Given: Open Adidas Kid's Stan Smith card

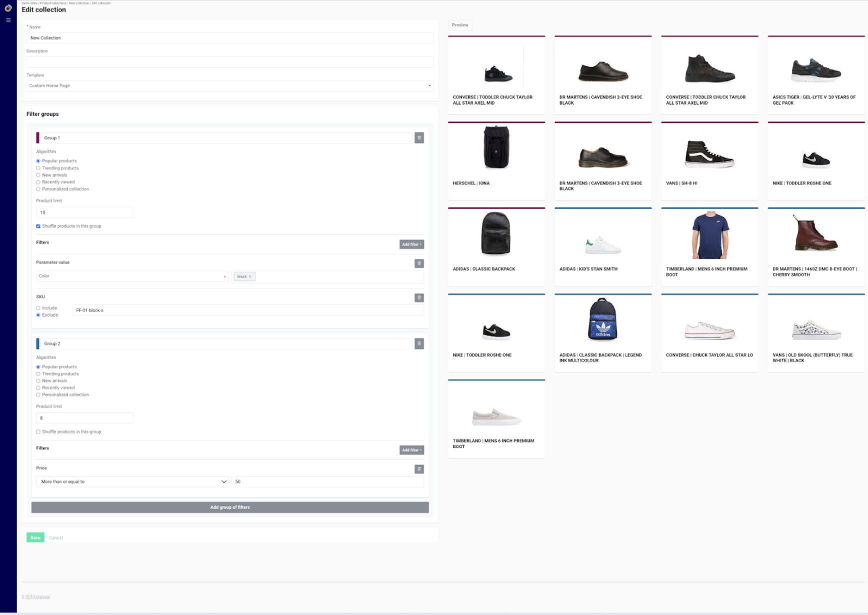Looking at the screenshot, I should point(603,246).
